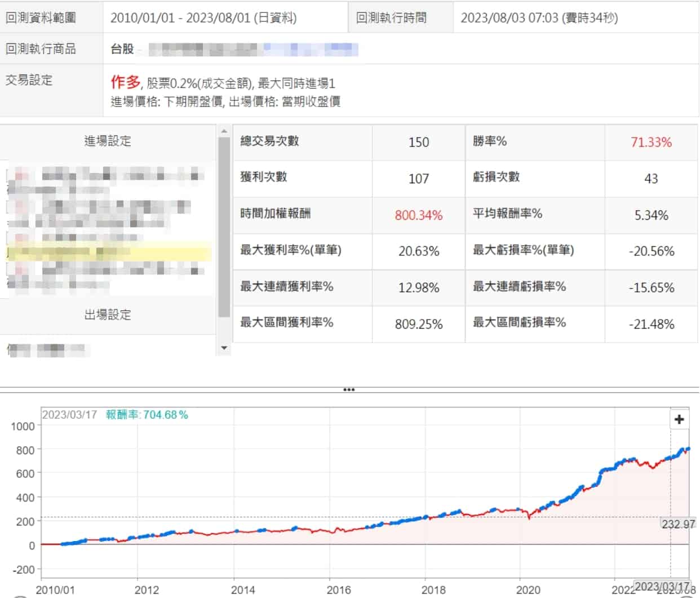
Task: Click the 71.33% win rate value
Action: [x=651, y=142]
